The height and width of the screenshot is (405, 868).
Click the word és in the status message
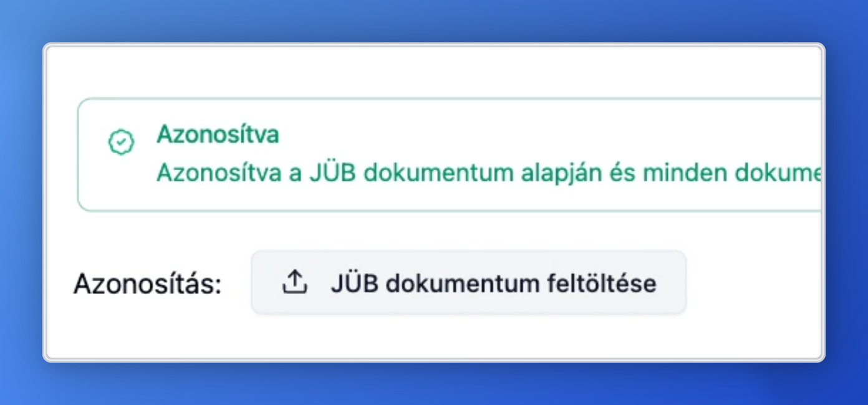(625, 173)
